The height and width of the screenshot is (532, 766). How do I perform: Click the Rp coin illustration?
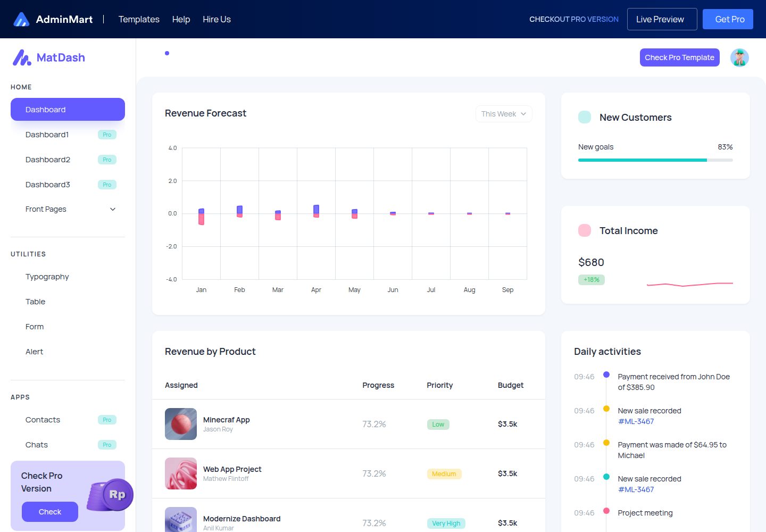[111, 495]
